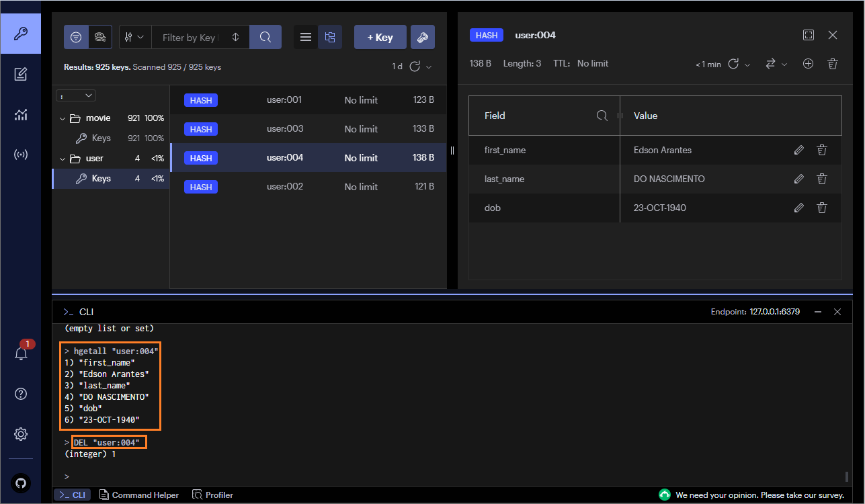Open the delimiter dropdown above tree
This screenshot has width=865, height=504.
76,96
